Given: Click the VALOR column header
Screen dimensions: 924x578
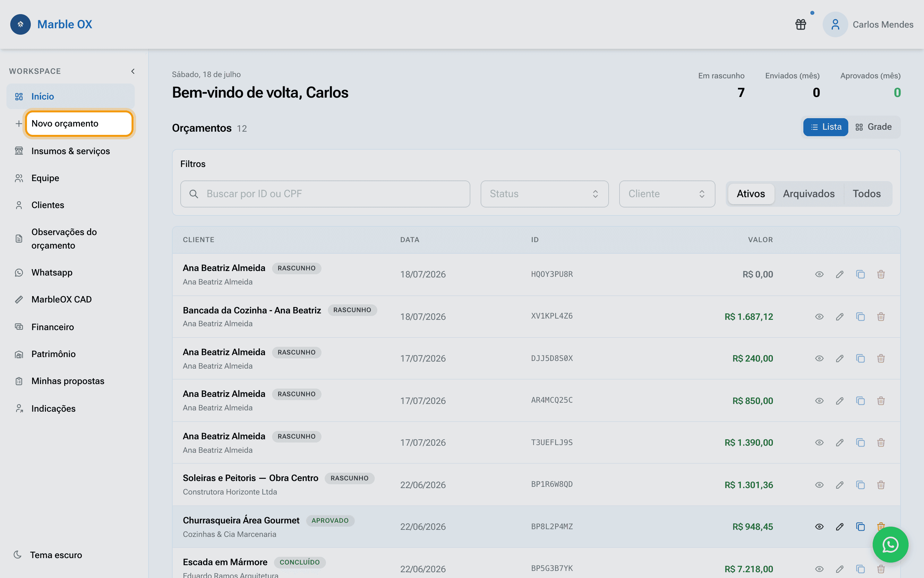Looking at the screenshot, I should [x=760, y=240].
